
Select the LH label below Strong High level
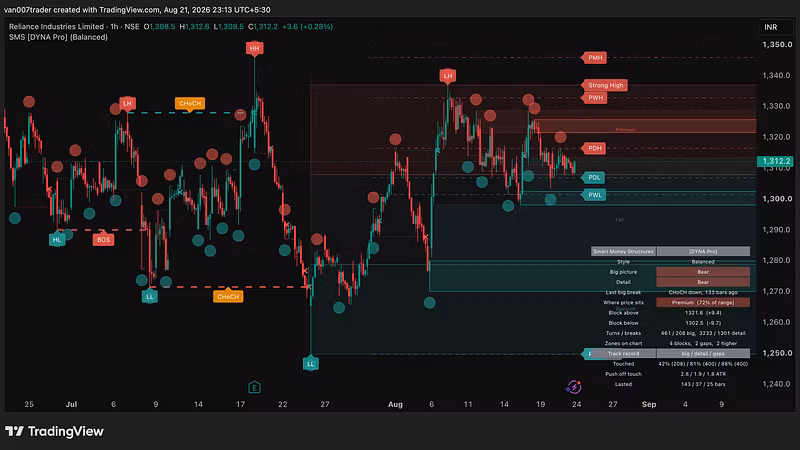click(x=447, y=76)
